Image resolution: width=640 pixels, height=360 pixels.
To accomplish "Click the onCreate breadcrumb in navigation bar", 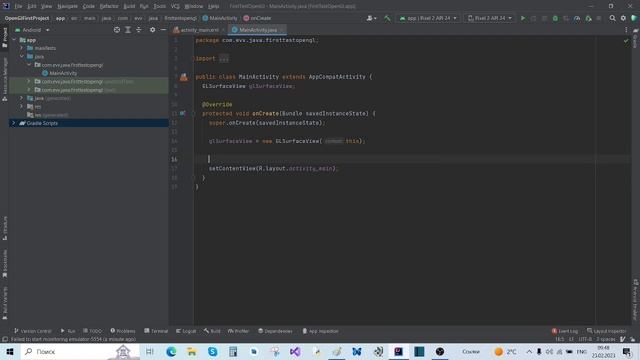I will pyautogui.click(x=257, y=18).
